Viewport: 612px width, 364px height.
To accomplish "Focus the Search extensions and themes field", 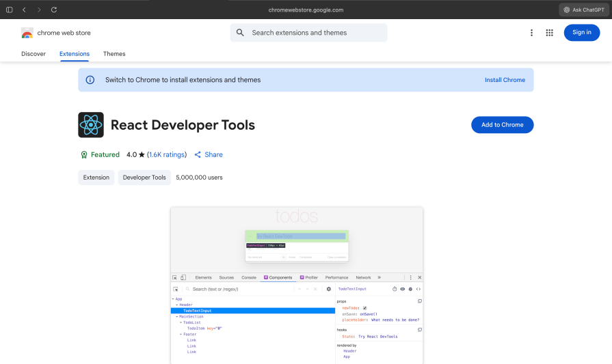I will (x=308, y=33).
